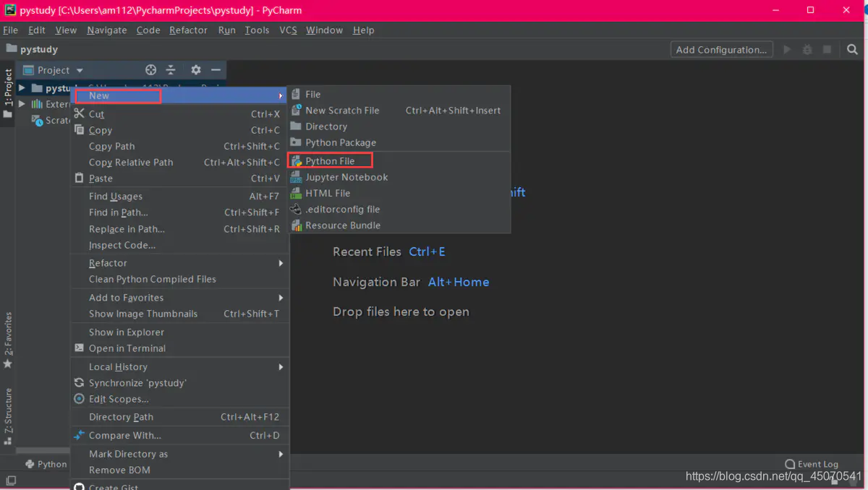Click the Stop square icon in toolbar
Image resolution: width=868 pixels, height=490 pixels.
[827, 50]
